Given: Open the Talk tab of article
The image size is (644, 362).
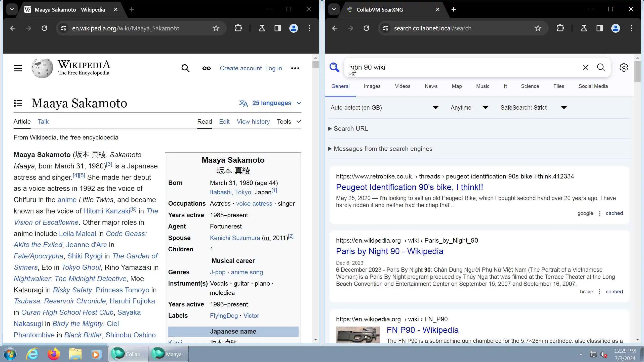Looking at the screenshot, I should pos(43,122).
